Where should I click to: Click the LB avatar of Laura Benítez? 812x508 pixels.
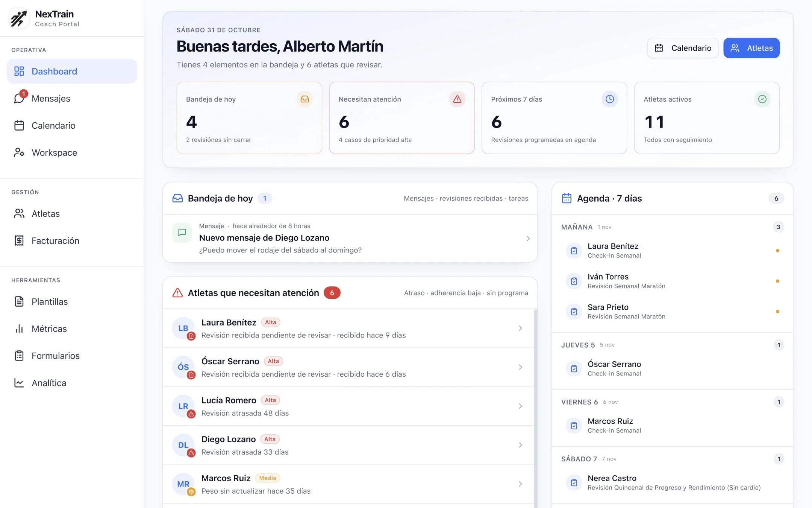[x=183, y=328]
